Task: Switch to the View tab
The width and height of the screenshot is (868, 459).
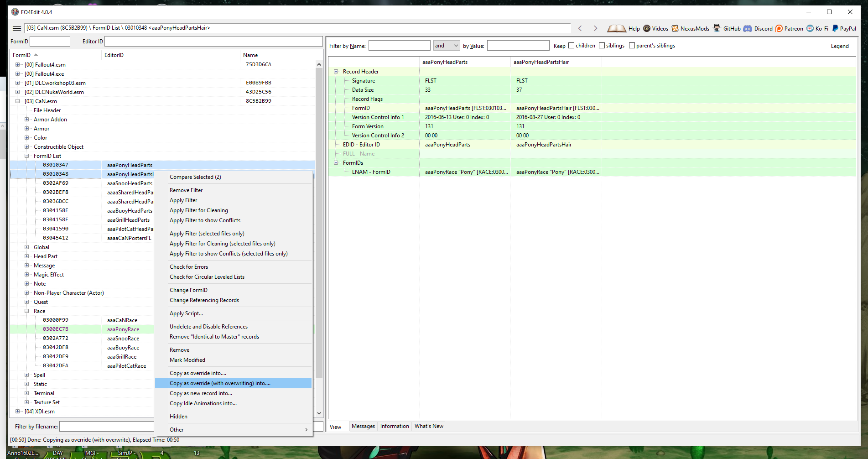Action: click(335, 427)
